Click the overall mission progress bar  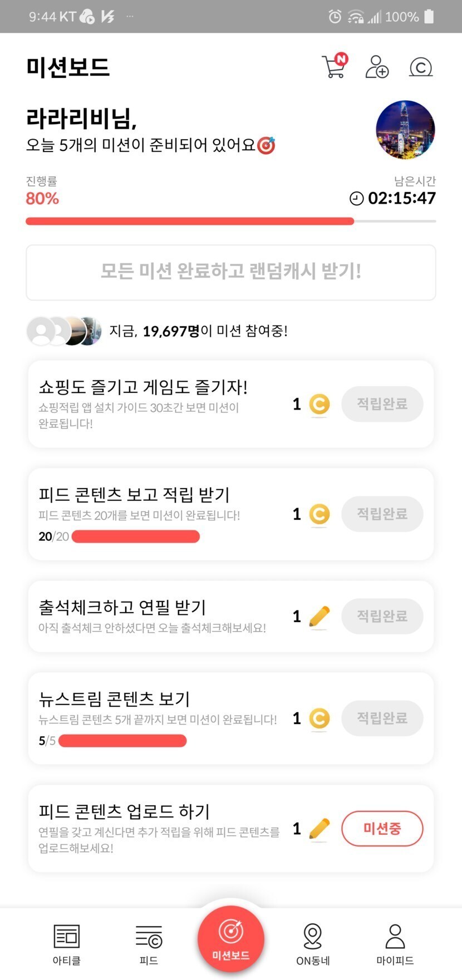pos(231,221)
